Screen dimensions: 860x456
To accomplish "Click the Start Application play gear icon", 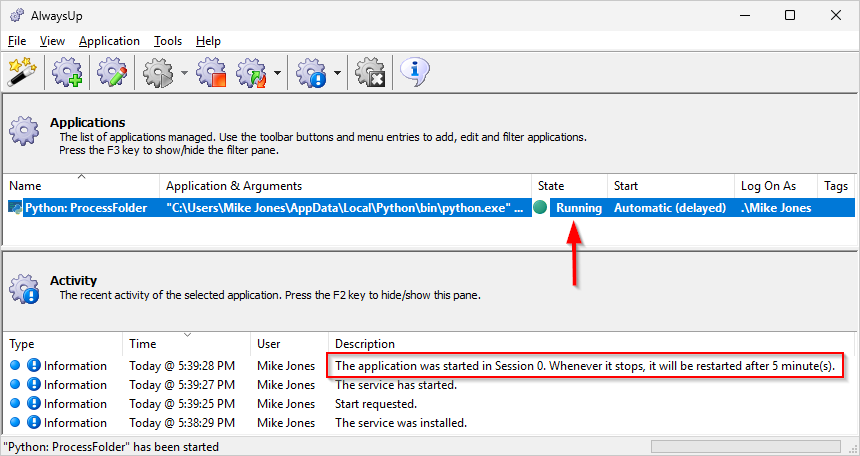I will tap(158, 72).
